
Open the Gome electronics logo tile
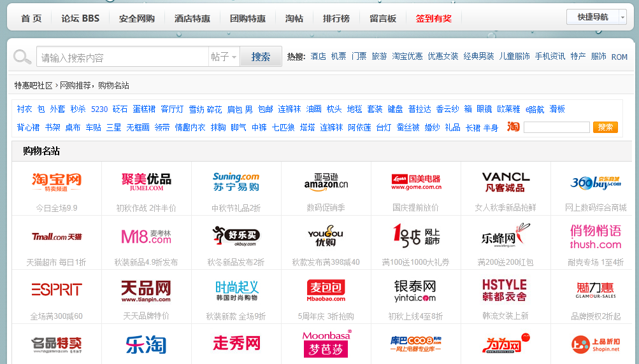(x=416, y=182)
